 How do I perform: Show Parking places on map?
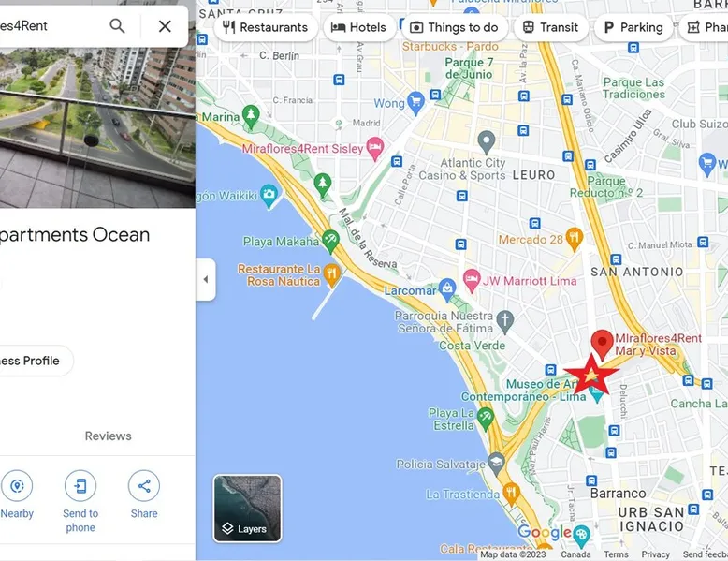[x=633, y=27]
